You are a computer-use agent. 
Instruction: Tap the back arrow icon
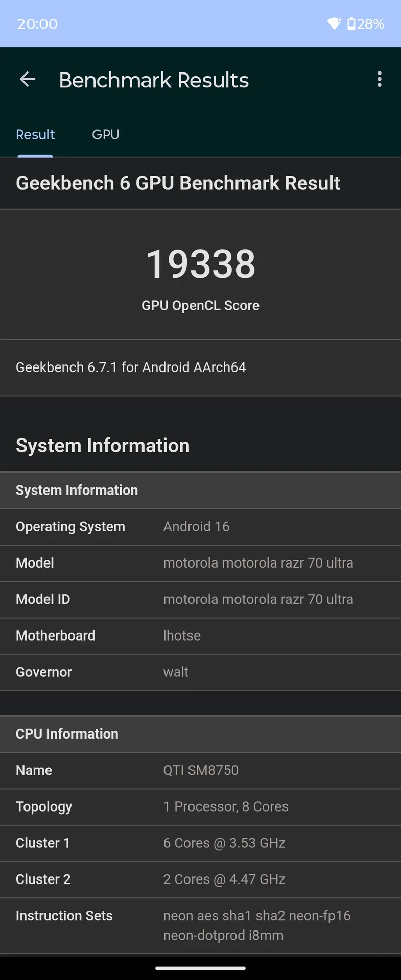[x=28, y=79]
